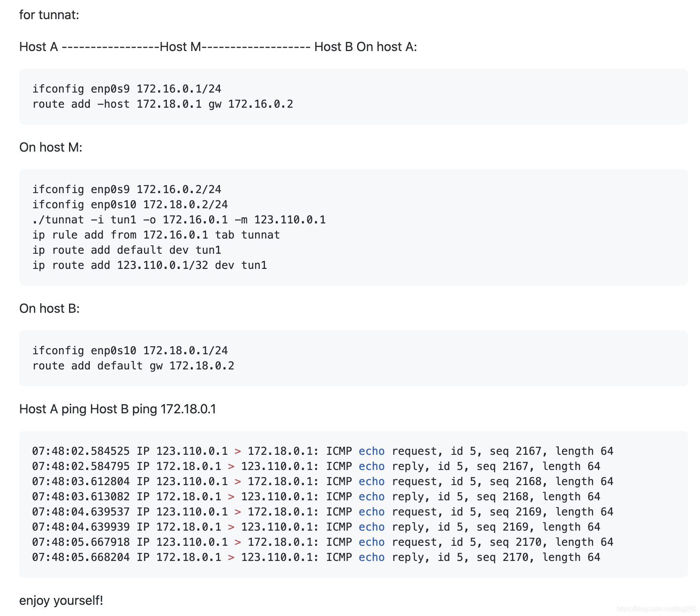700x616 pixels.
Task: Click the 'for tunnat:' heading text
Action: 49,15
